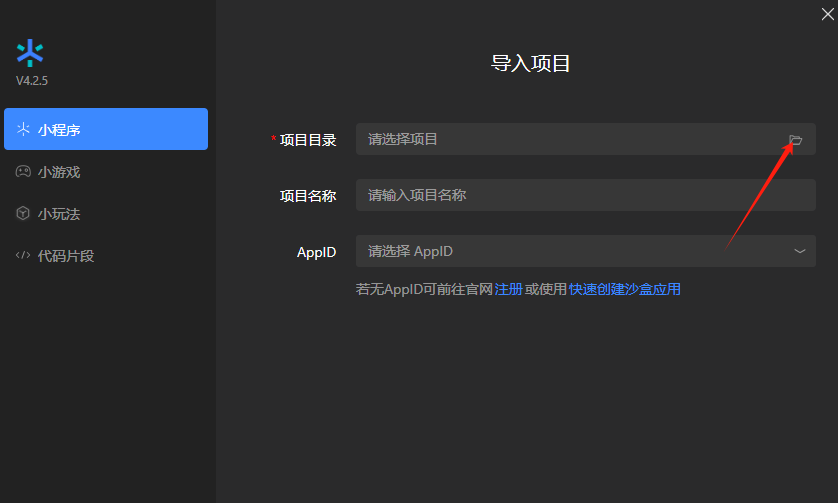Image resolution: width=838 pixels, height=503 pixels.
Task: Click the folder browse icon in 项目目录
Action: [795, 140]
